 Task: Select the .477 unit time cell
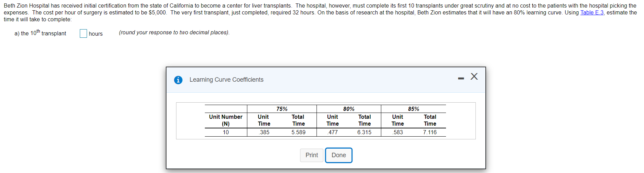pos(332,132)
